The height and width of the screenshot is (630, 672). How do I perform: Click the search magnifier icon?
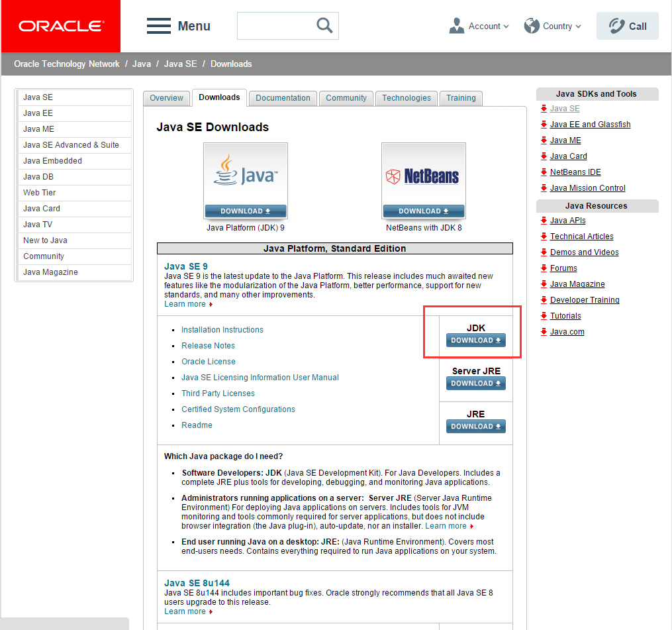(x=324, y=26)
